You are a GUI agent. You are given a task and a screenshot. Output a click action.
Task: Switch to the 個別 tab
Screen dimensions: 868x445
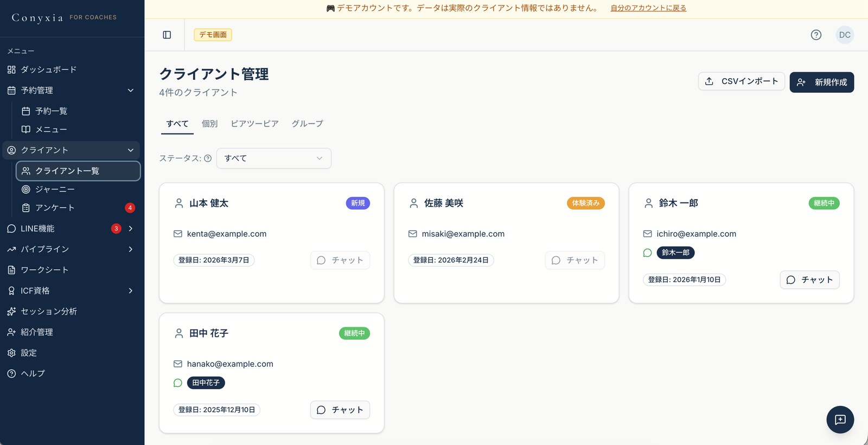tap(209, 124)
